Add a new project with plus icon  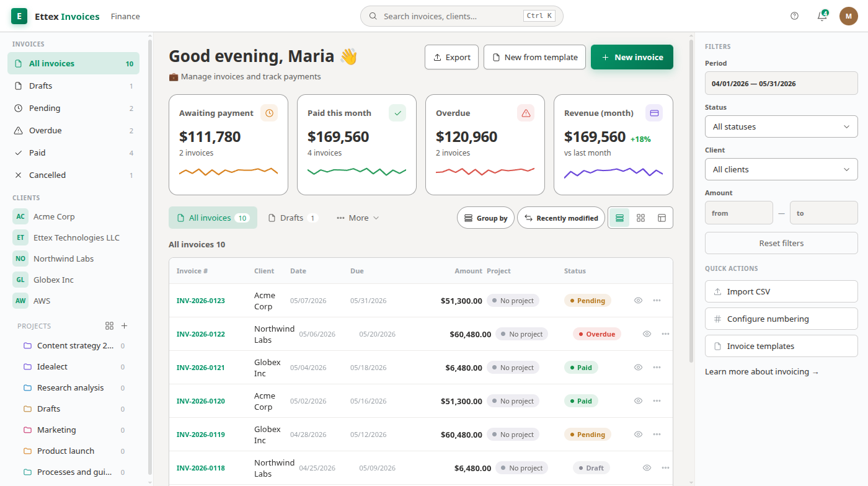124,326
